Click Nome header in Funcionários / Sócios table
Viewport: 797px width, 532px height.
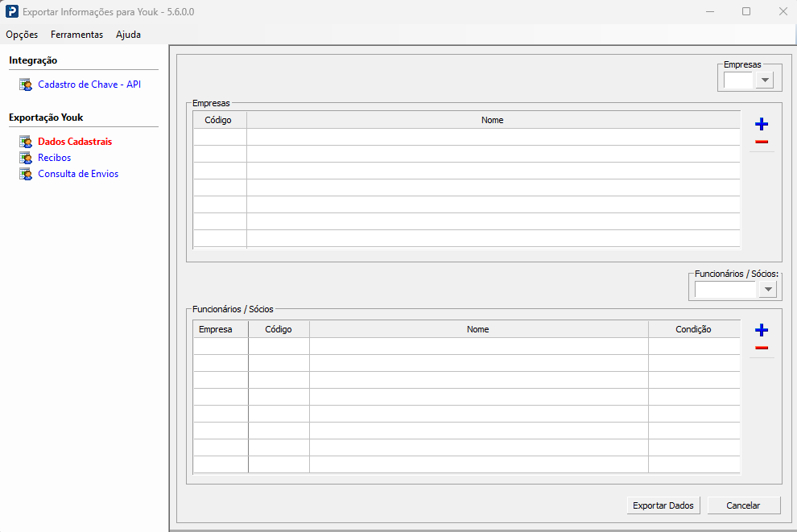[478, 329]
